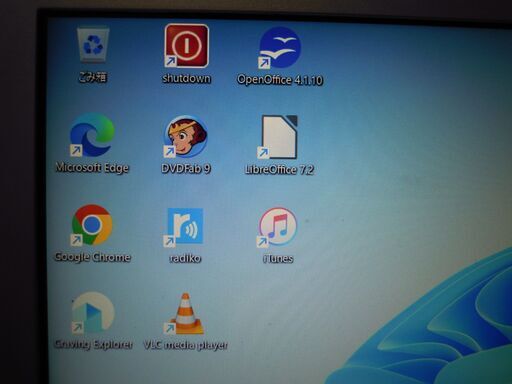Click the 'OpenOffice 4.1.10' text label
This screenshot has height=384, width=512.
coord(280,80)
